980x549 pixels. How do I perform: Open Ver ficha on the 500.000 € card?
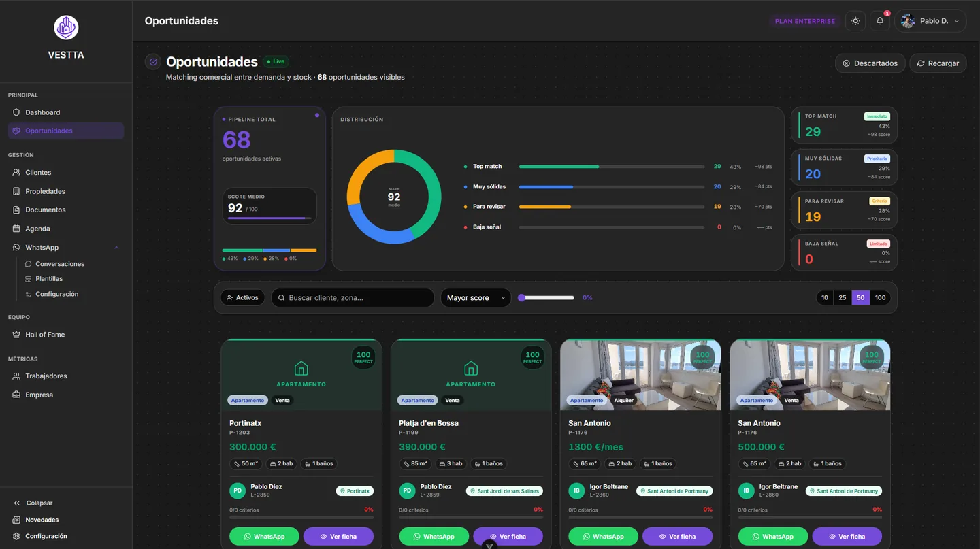click(847, 537)
